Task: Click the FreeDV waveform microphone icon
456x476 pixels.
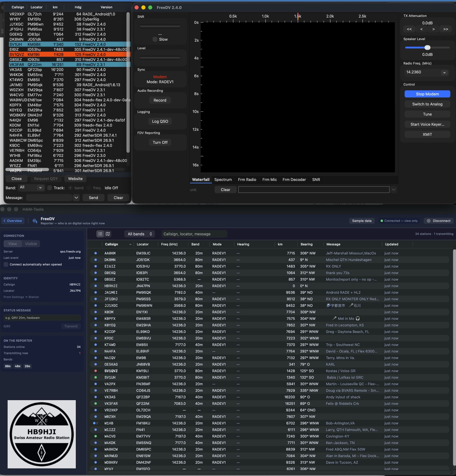Action: point(35,221)
